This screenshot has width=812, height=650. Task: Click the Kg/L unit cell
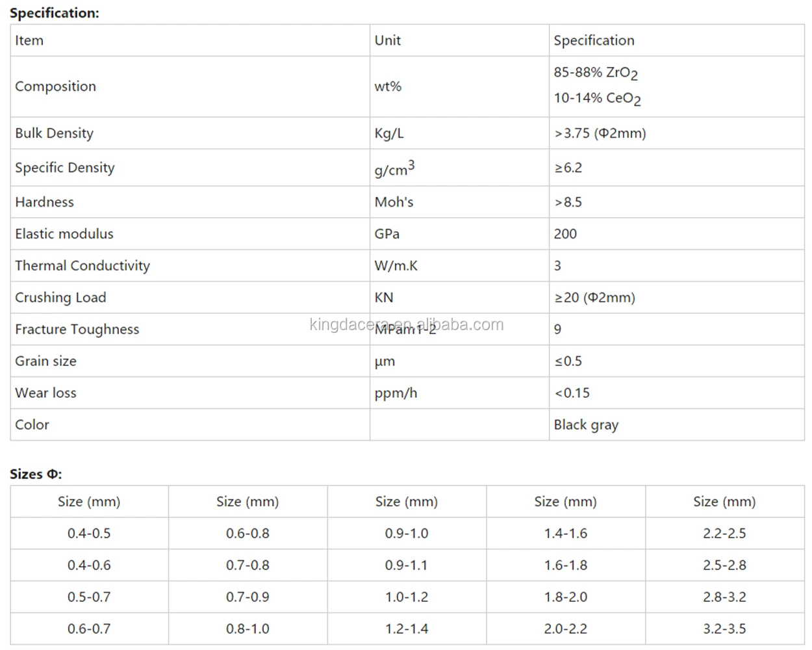pos(388,133)
